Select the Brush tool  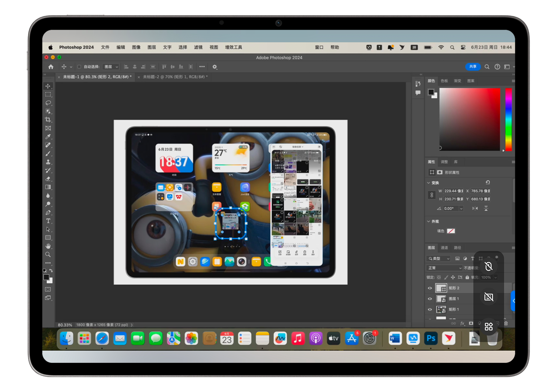point(48,153)
